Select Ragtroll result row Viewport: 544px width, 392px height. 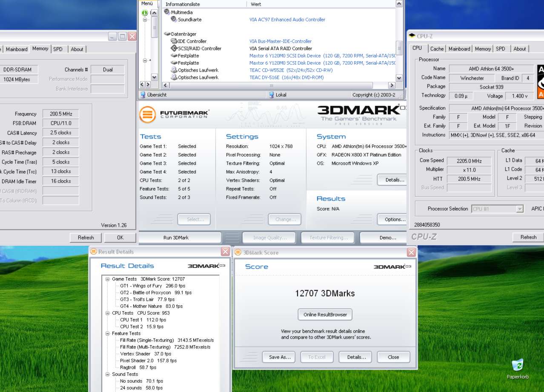(138, 367)
